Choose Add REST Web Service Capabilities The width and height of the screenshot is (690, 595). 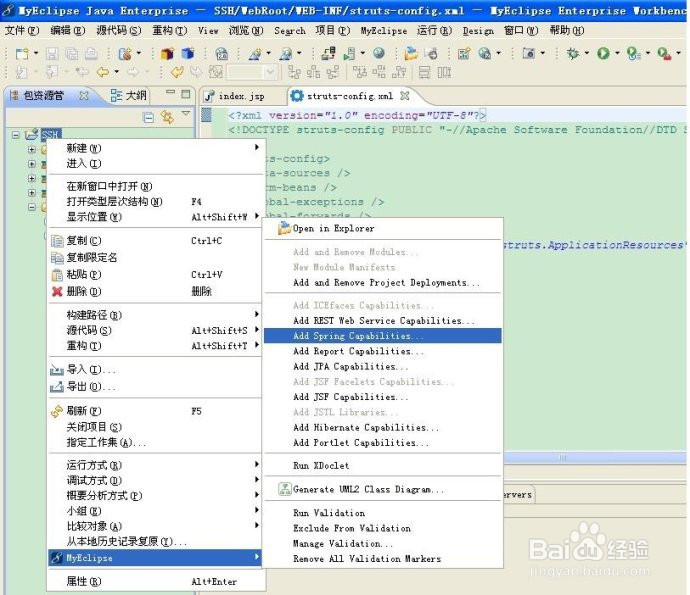click(x=382, y=320)
